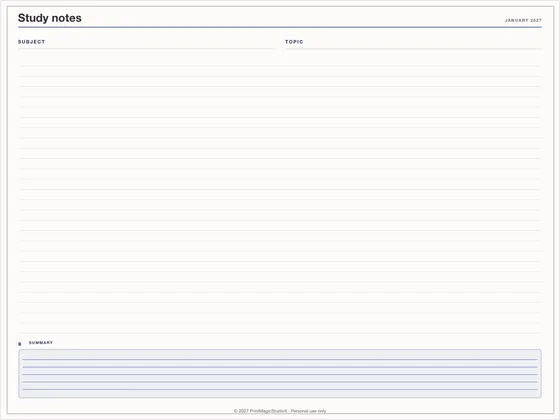Click the "TOPIC" label
Image resolution: width=560 pixels, height=420 pixels.
point(294,42)
